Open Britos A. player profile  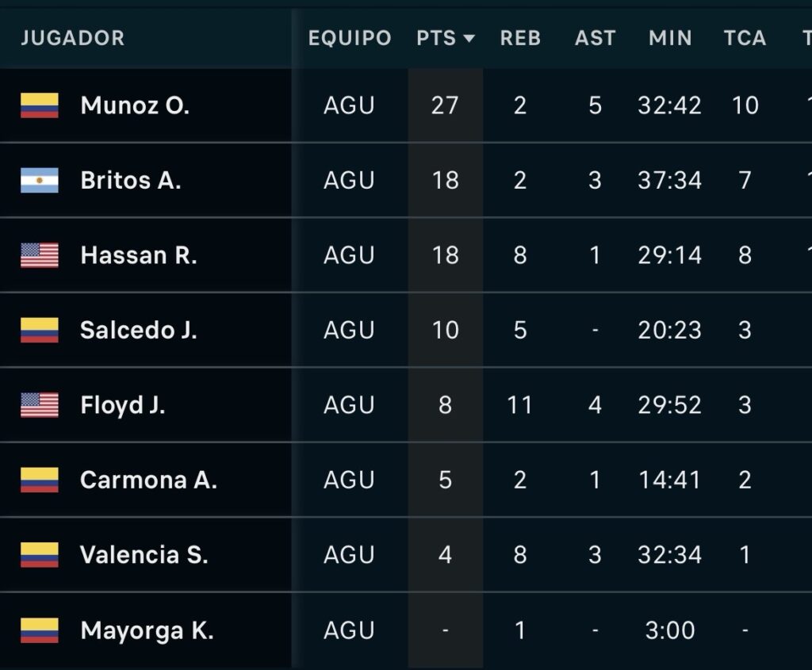click(x=131, y=181)
